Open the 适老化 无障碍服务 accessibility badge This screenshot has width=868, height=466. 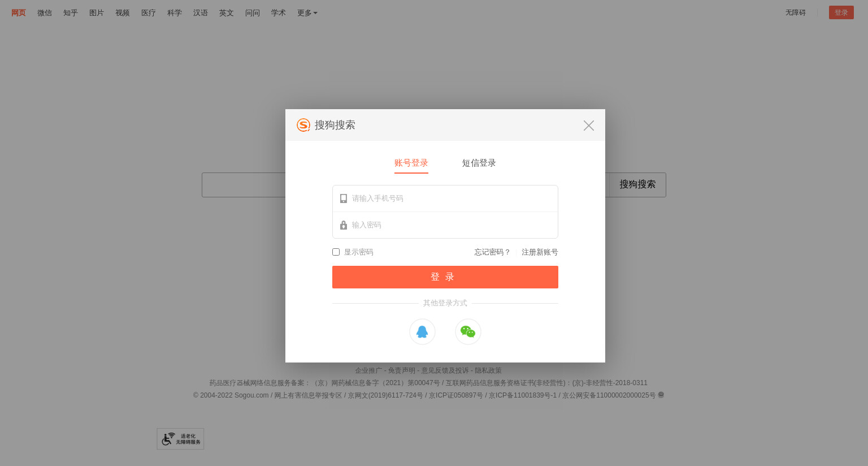click(x=180, y=439)
